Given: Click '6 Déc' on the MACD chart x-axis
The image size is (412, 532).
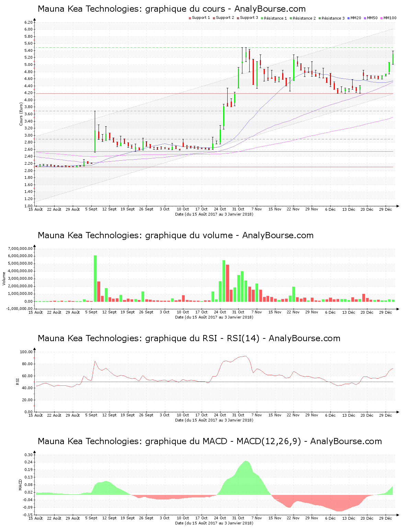Looking at the screenshot, I should click(330, 518).
